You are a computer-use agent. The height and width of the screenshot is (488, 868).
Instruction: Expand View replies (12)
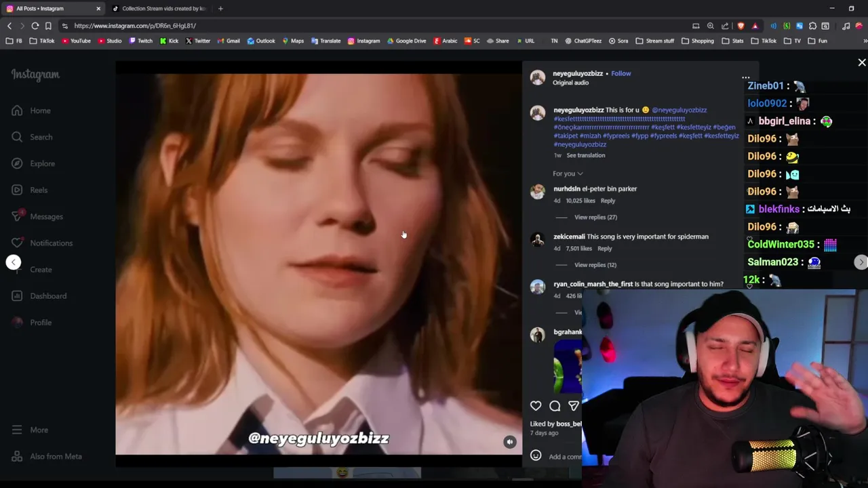[595, 265]
